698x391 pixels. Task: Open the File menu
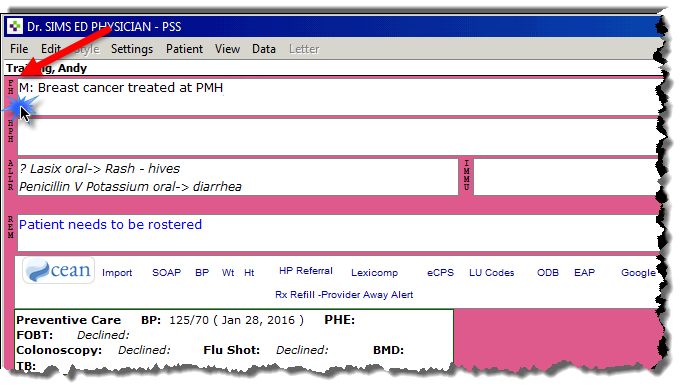tap(19, 49)
